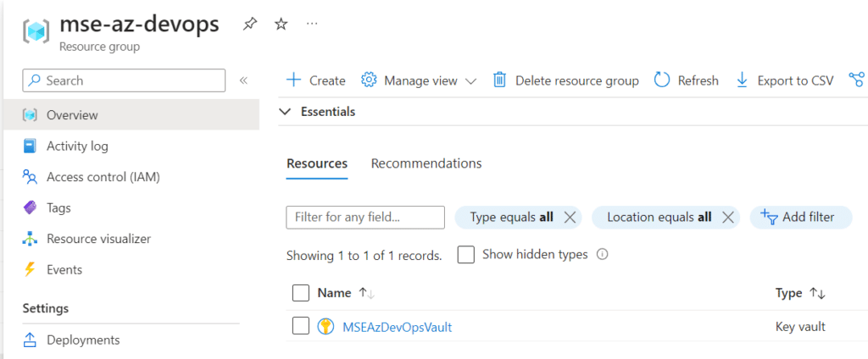Click the resource group cube icon
Viewport: 868px width, 359px height.
36,31
